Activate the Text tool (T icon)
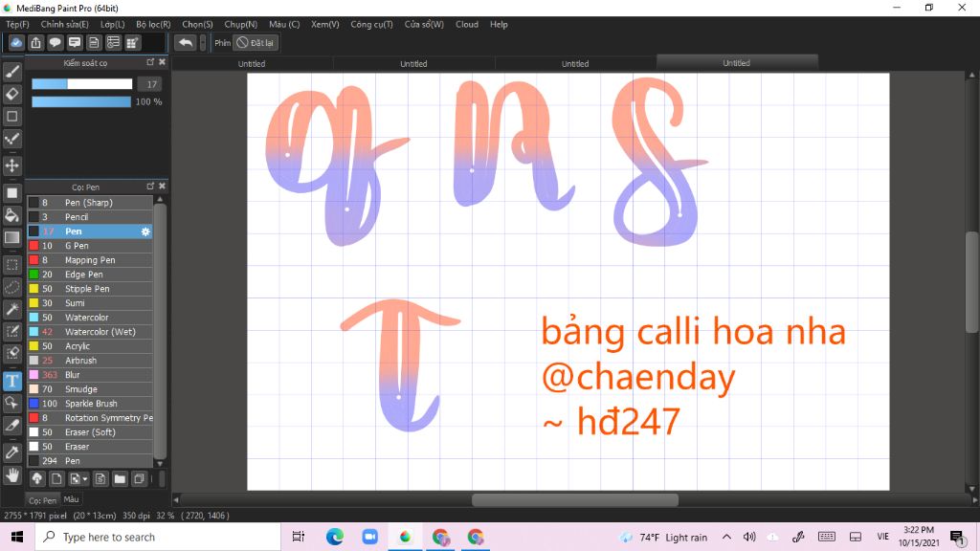This screenshot has width=980, height=551. point(11,381)
